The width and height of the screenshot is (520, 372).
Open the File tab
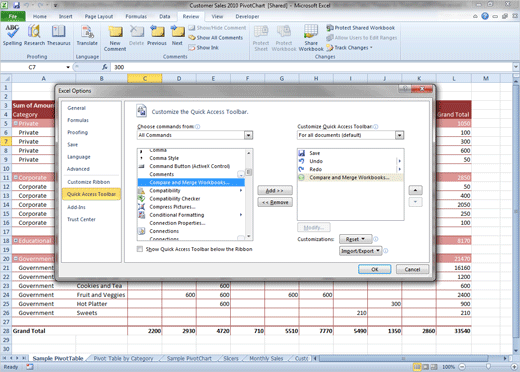pos(13,16)
